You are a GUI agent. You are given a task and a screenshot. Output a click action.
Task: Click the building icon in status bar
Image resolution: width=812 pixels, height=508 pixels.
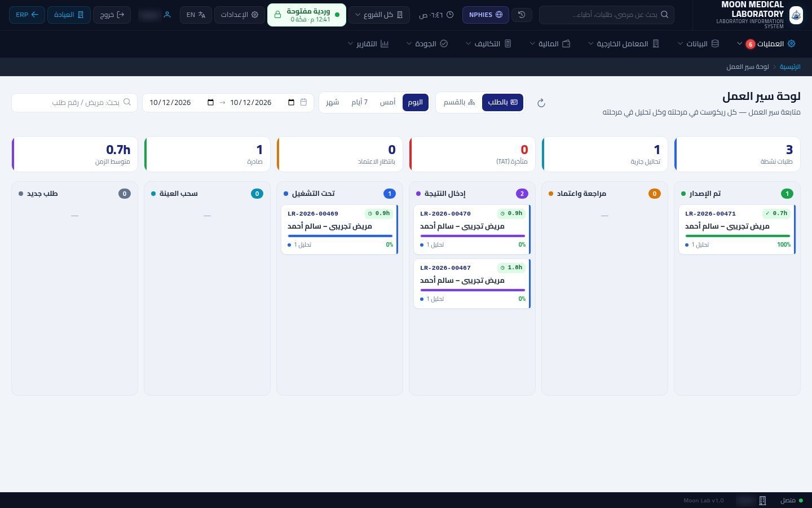tap(762, 501)
